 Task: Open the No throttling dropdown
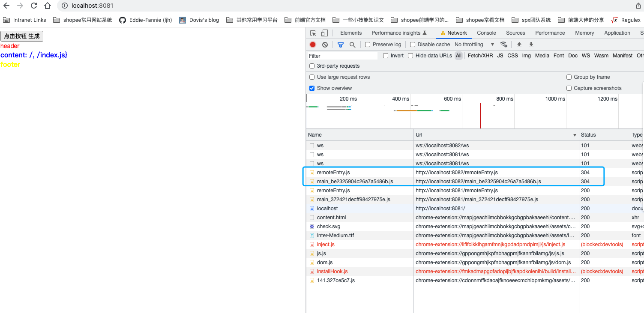pos(474,45)
